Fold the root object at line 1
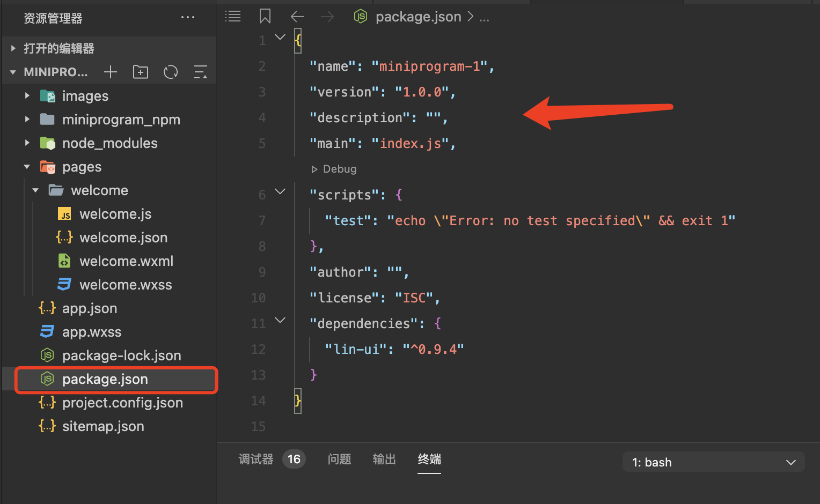 click(x=280, y=37)
